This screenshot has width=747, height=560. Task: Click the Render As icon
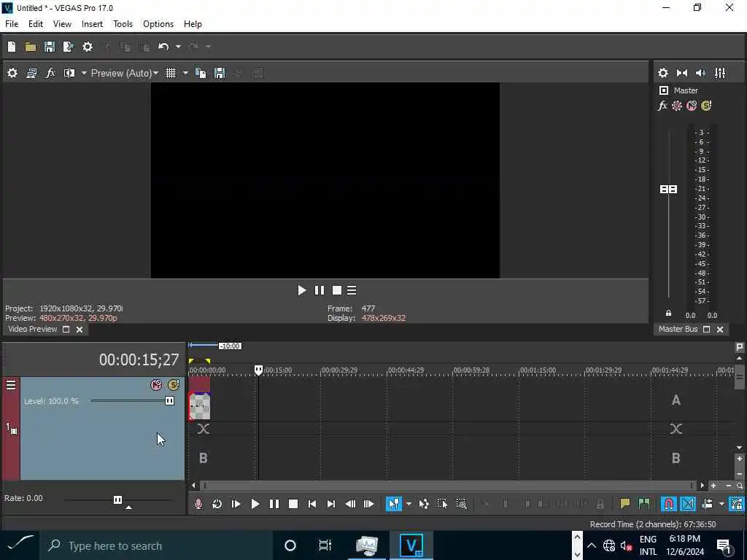pyautogui.click(x=68, y=47)
